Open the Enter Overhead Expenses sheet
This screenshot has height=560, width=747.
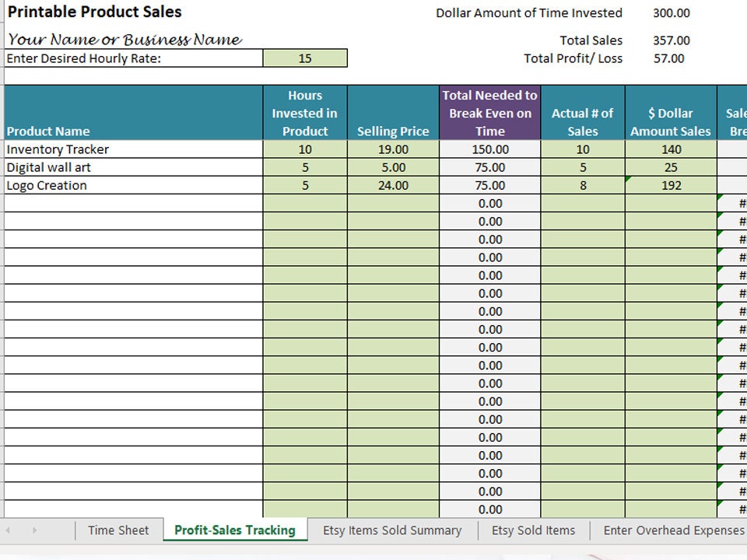(673, 530)
